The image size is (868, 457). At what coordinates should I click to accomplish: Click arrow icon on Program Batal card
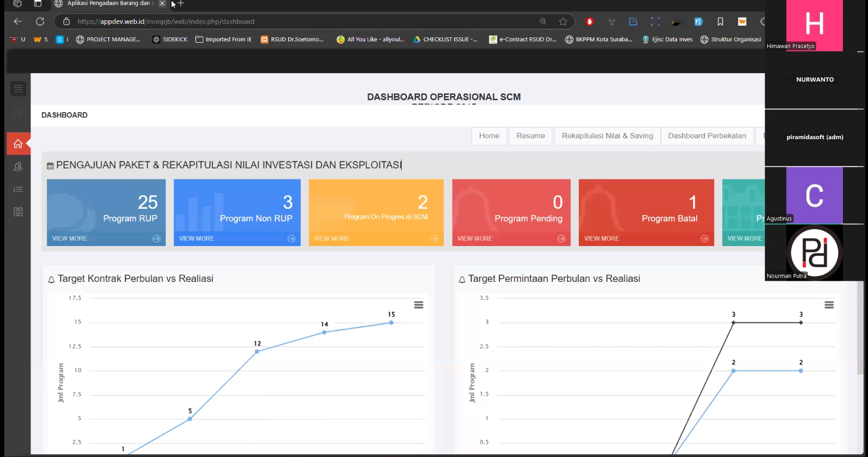pos(704,239)
